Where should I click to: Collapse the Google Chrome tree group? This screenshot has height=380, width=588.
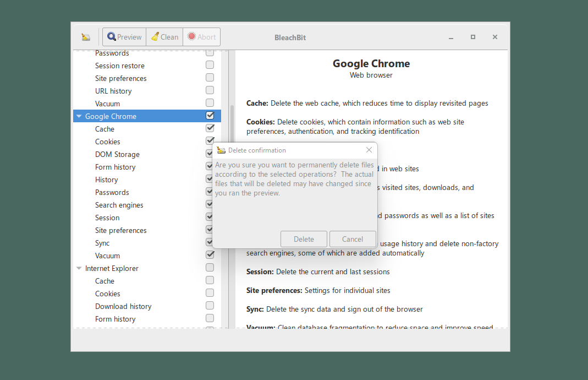79,116
